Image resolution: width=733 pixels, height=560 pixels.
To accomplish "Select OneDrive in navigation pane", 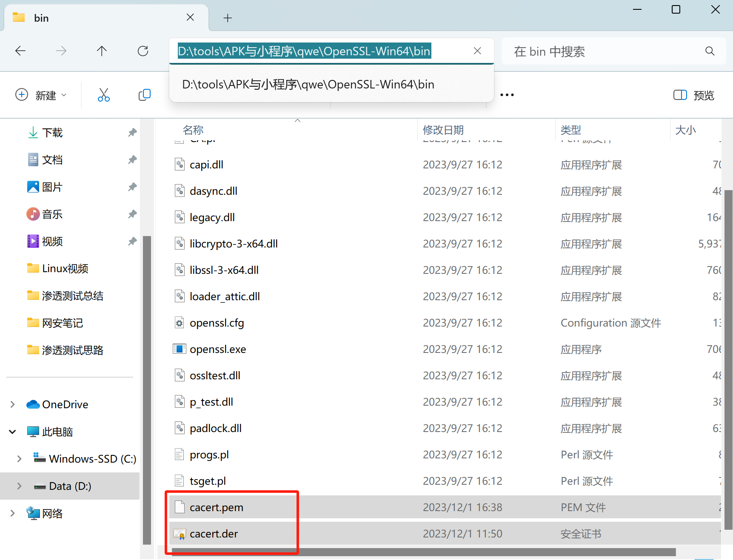I will [57, 404].
